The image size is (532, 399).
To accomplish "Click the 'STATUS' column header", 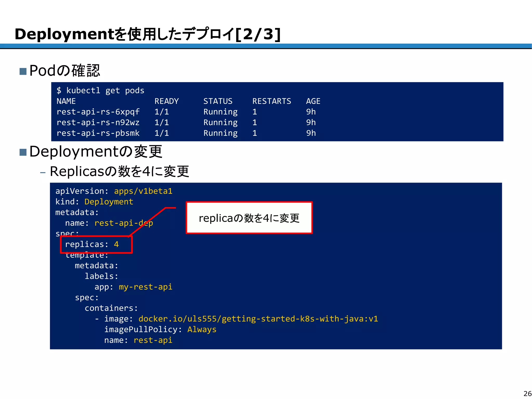I will tap(218, 101).
